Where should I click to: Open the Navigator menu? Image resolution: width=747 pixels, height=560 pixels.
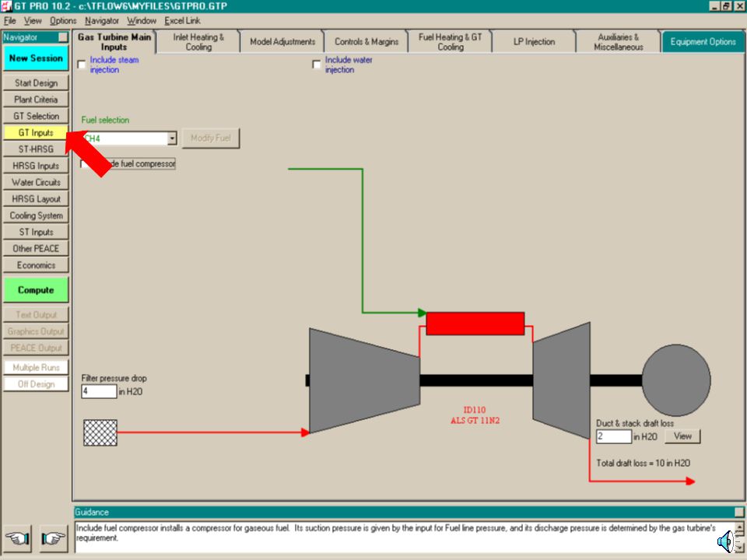click(102, 20)
